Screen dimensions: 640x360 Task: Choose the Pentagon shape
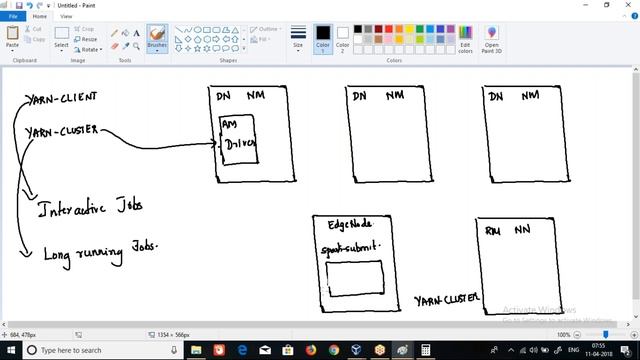pos(198,39)
